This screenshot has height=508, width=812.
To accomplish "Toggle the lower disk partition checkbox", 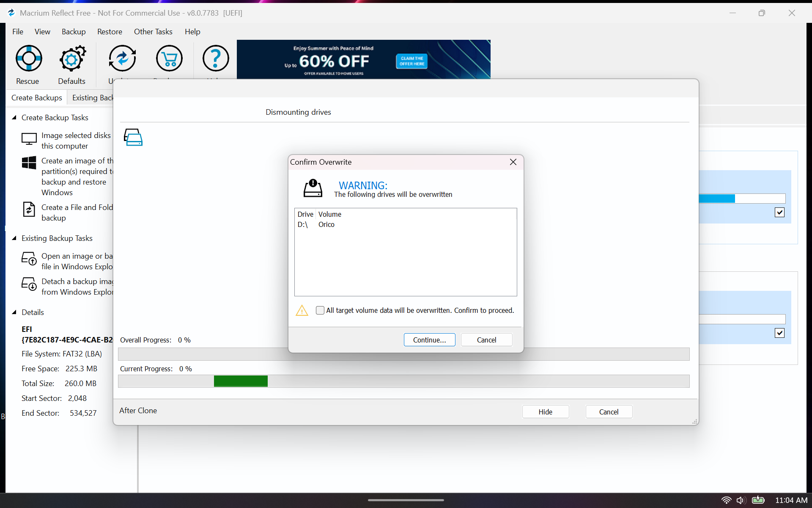I will pos(779,333).
